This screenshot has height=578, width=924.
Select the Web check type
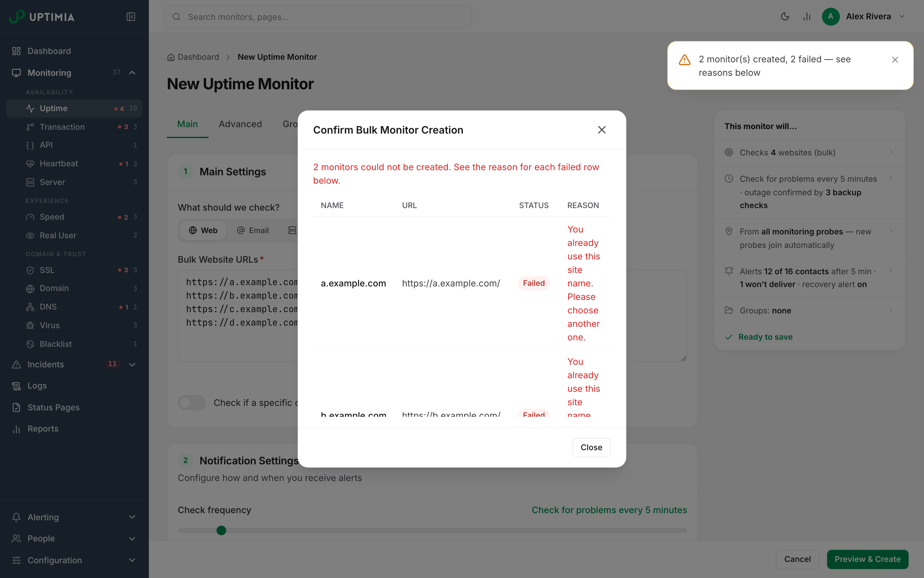coord(203,230)
